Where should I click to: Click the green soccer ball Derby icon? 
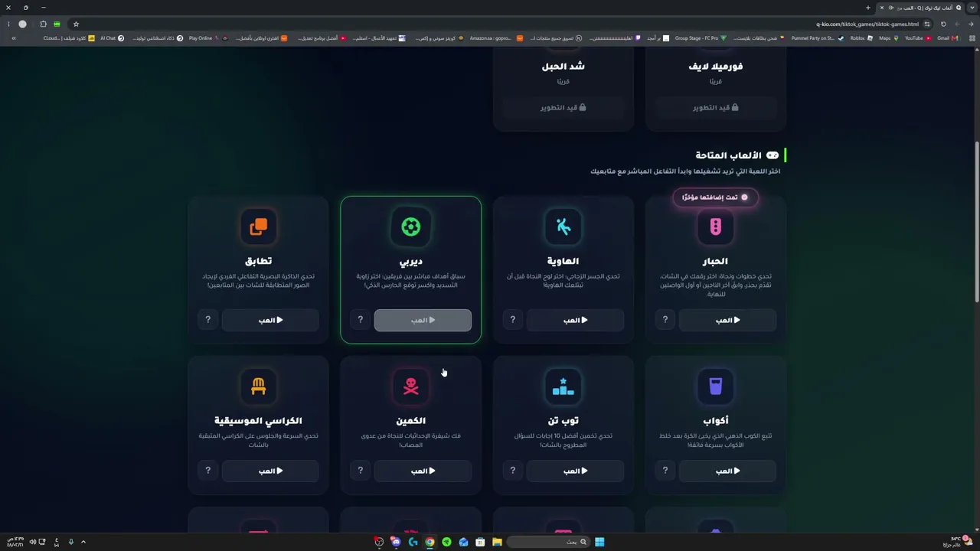pyautogui.click(x=411, y=227)
